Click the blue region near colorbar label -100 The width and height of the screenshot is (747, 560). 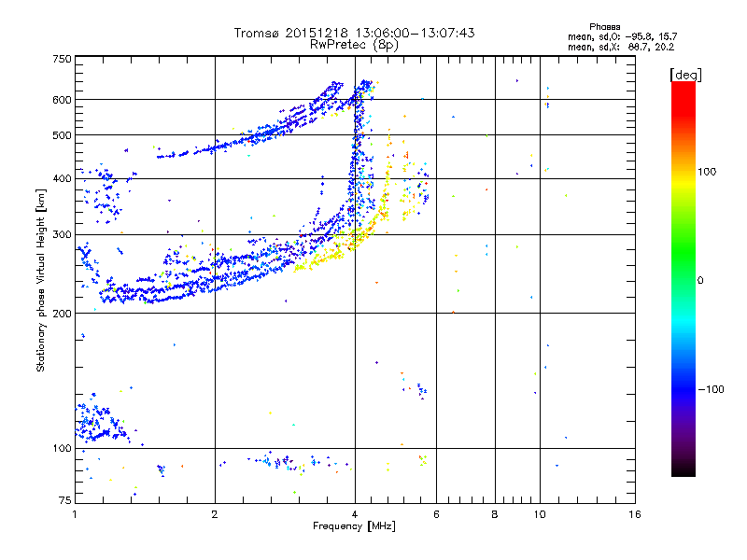coord(684,388)
